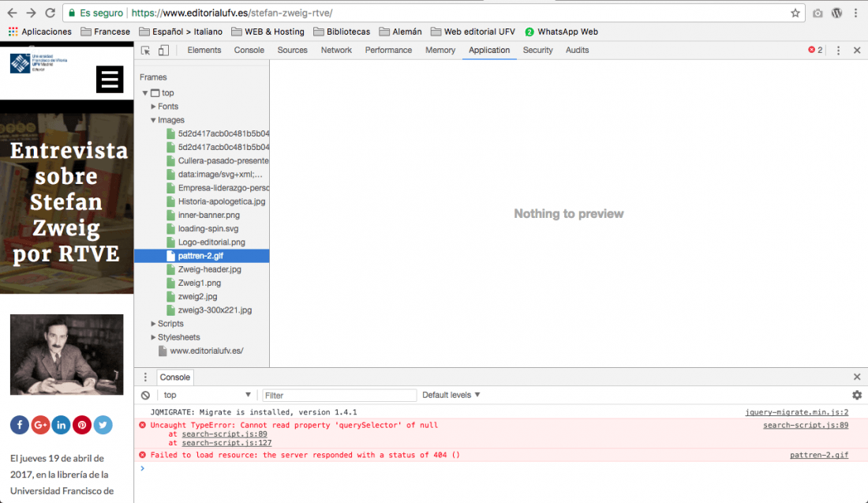Image resolution: width=868 pixels, height=503 pixels.
Task: Open the Default levels dropdown
Action: tap(451, 395)
